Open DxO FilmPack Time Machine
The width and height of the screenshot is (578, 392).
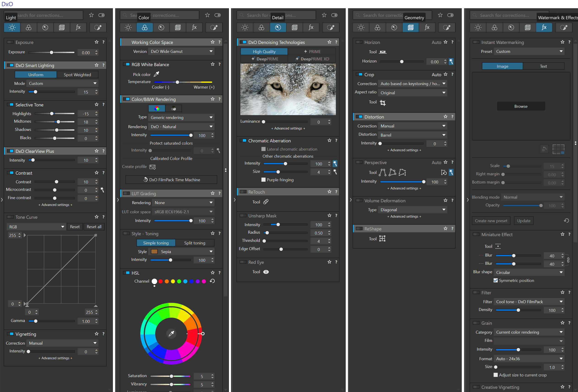pyautogui.click(x=171, y=179)
